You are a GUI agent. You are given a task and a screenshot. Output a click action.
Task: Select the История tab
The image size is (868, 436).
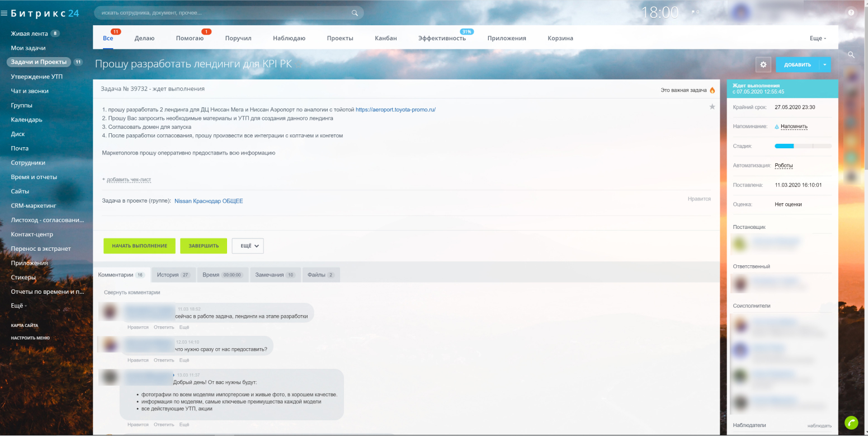(173, 275)
